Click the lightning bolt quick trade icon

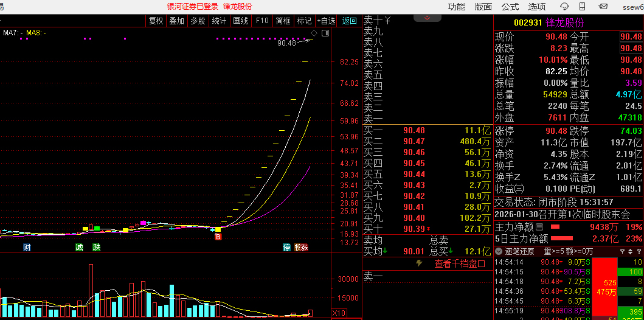(419, 263)
